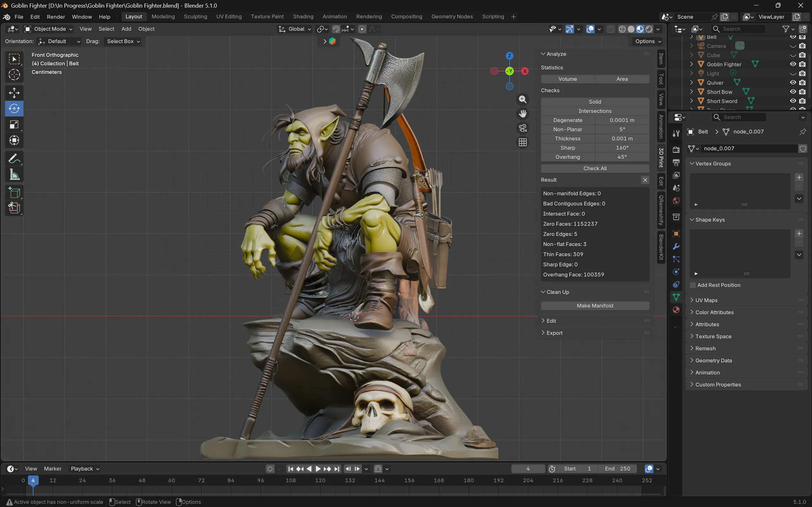
Task: Choose the Move tool
Action: [x=14, y=93]
